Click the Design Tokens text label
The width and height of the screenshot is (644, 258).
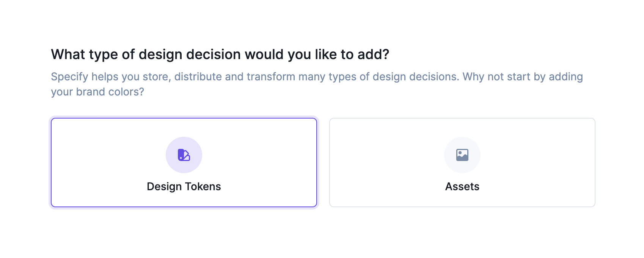click(x=184, y=186)
